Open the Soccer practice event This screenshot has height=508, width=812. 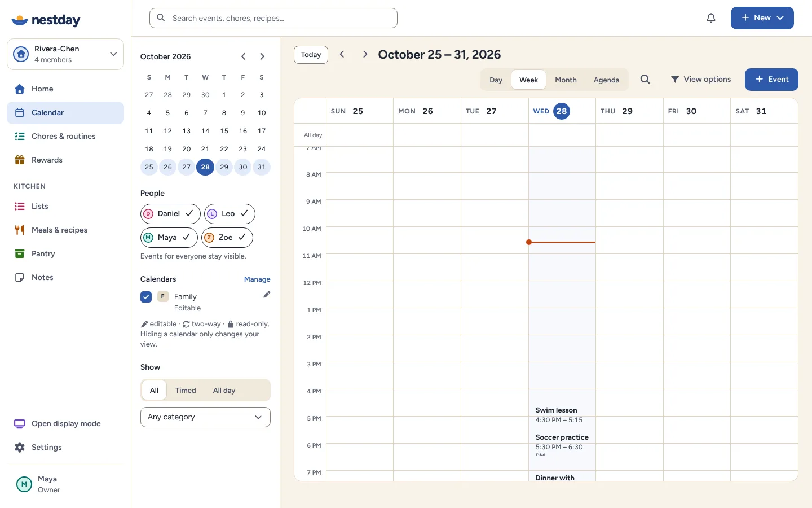562,443
